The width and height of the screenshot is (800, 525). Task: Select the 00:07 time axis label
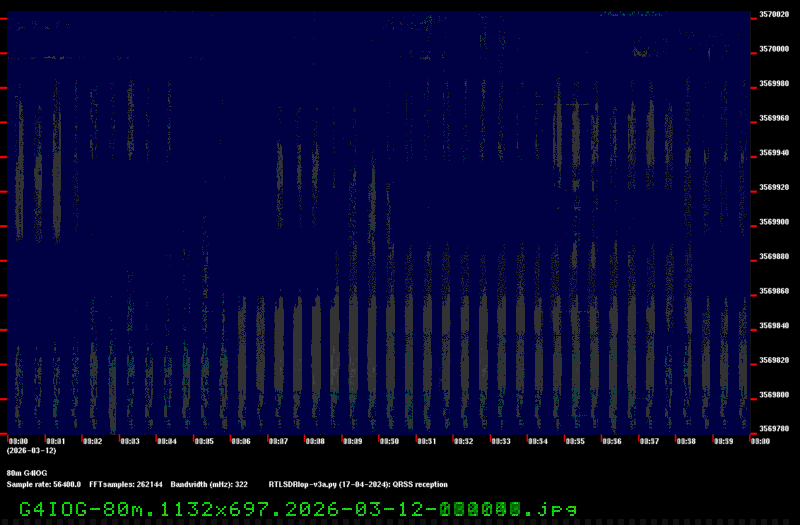pyautogui.click(x=278, y=441)
